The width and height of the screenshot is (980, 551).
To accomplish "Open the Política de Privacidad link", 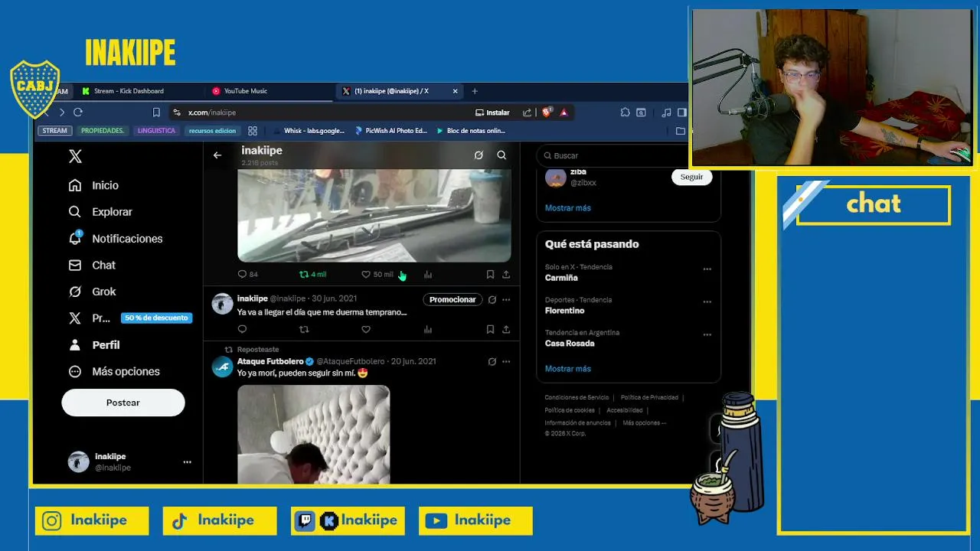I will (x=649, y=397).
